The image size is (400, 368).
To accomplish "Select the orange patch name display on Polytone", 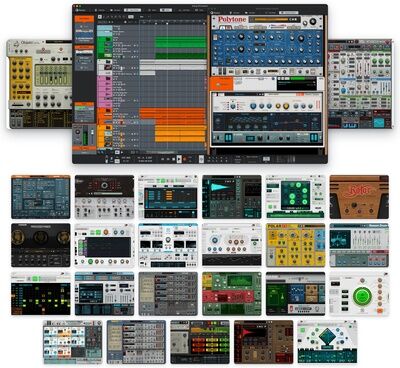I will pos(272,19).
